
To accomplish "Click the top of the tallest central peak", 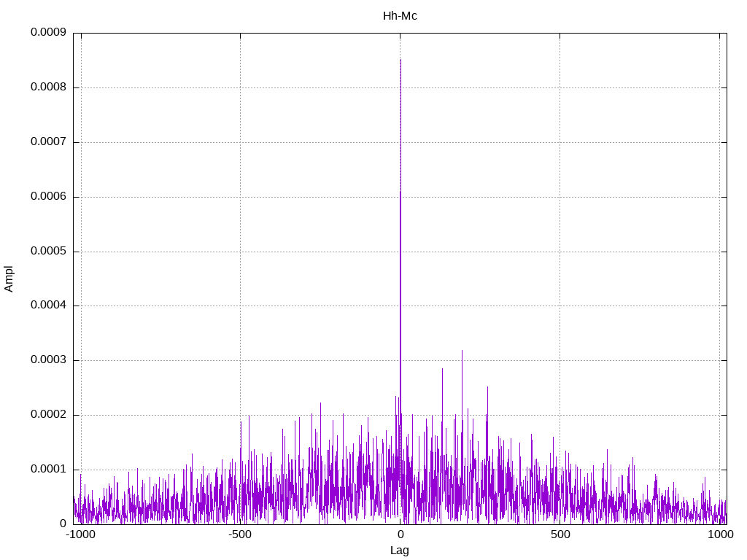I will [x=400, y=61].
